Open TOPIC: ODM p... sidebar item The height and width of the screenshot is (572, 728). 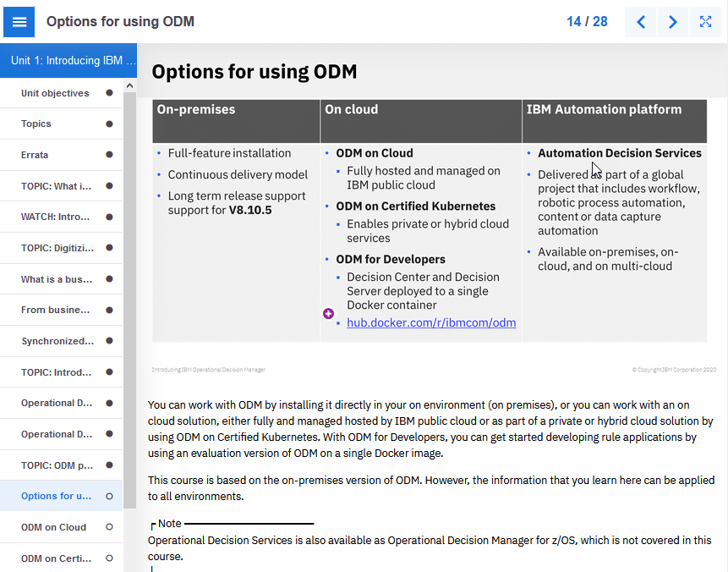[61, 465]
